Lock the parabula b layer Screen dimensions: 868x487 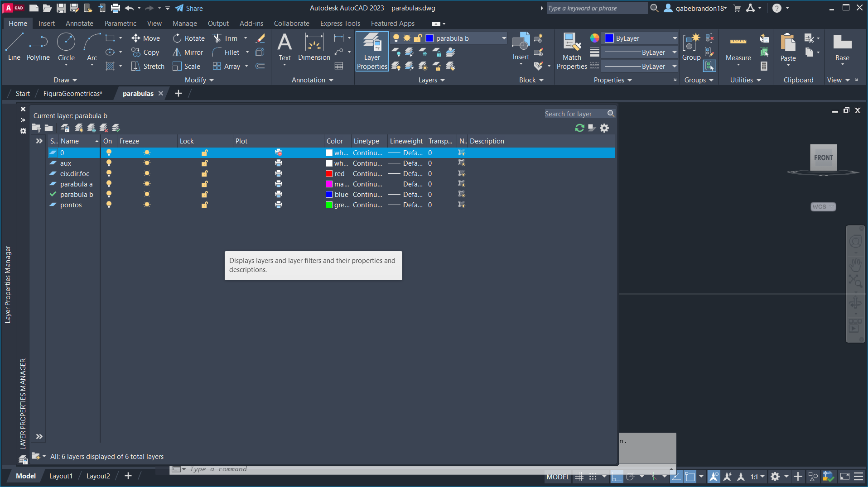click(x=205, y=194)
